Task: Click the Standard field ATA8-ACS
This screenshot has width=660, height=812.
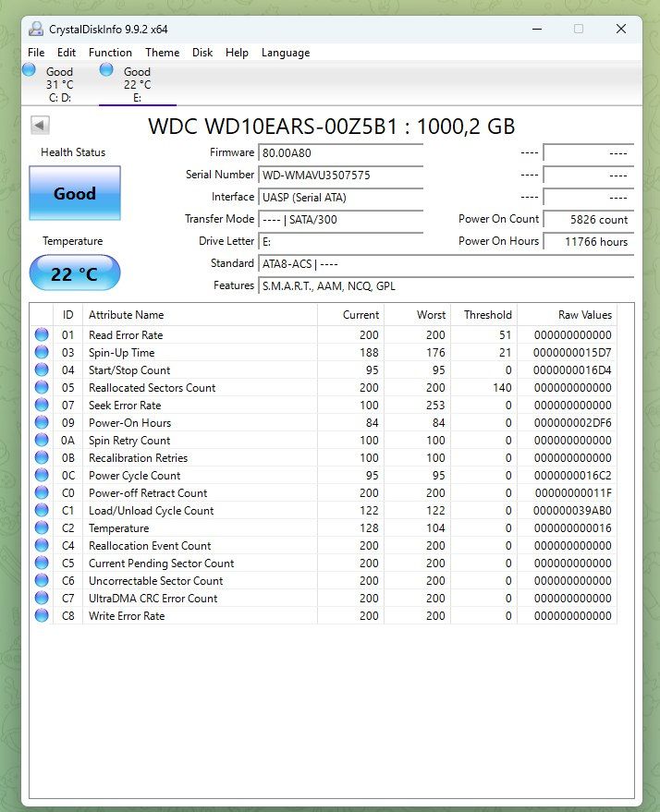Action: [446, 264]
